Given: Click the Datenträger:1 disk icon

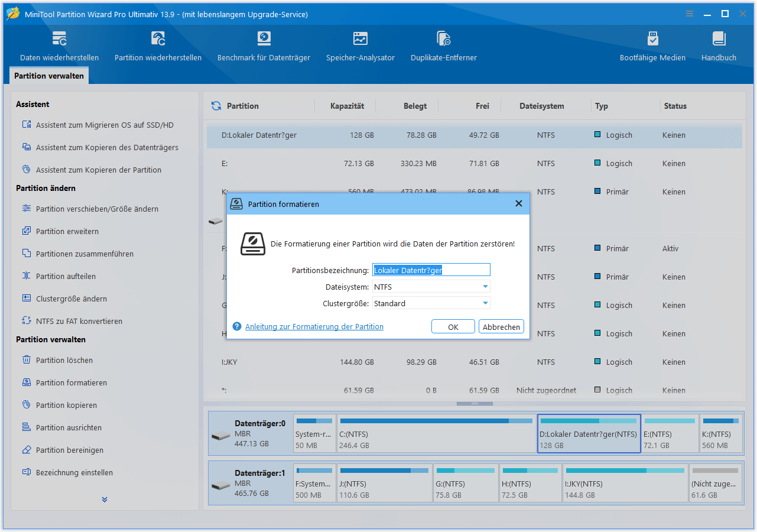Looking at the screenshot, I should (220, 486).
